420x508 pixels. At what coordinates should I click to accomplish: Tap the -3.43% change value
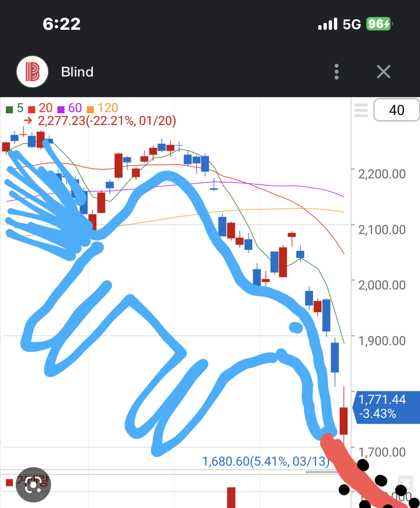pyautogui.click(x=378, y=414)
